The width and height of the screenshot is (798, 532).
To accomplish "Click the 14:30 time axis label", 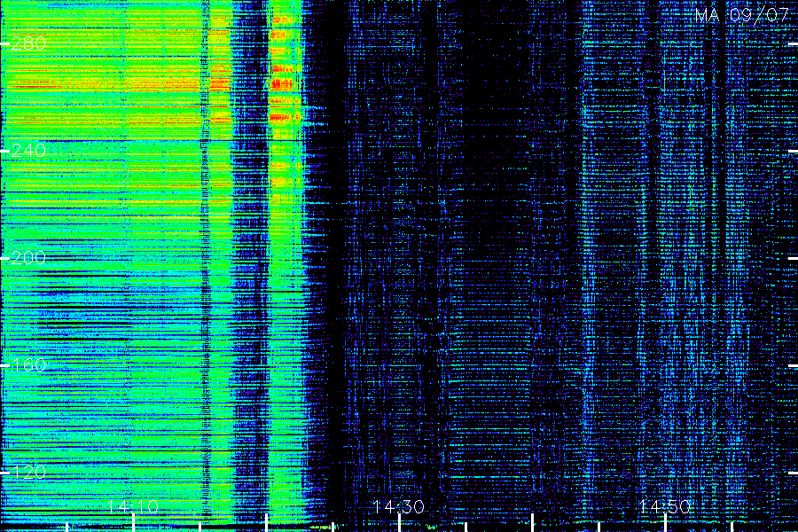I will click(x=399, y=506).
